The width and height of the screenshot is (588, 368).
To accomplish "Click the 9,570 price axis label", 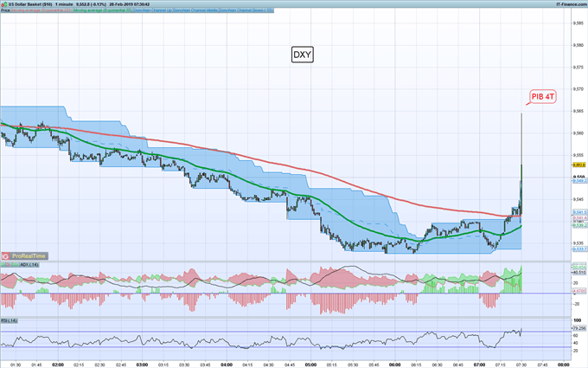I will pos(578,89).
